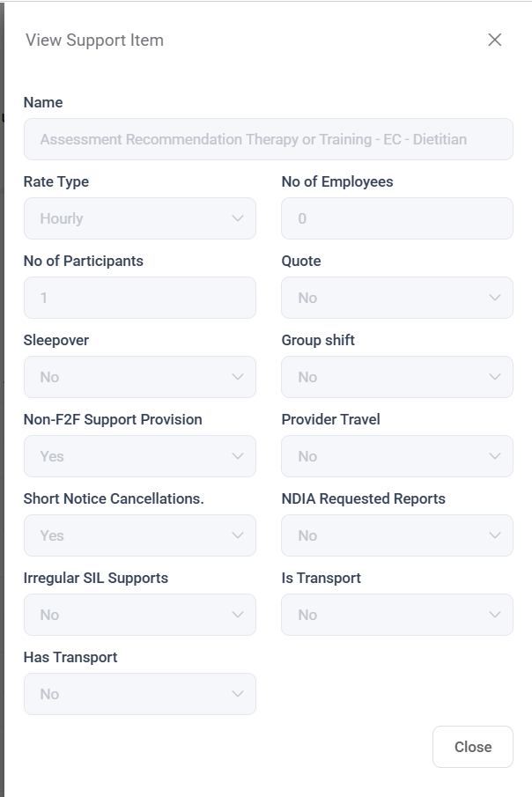Expand the Is Transport dropdown
Screen dimensions: 532x797
pyautogui.click(x=396, y=615)
